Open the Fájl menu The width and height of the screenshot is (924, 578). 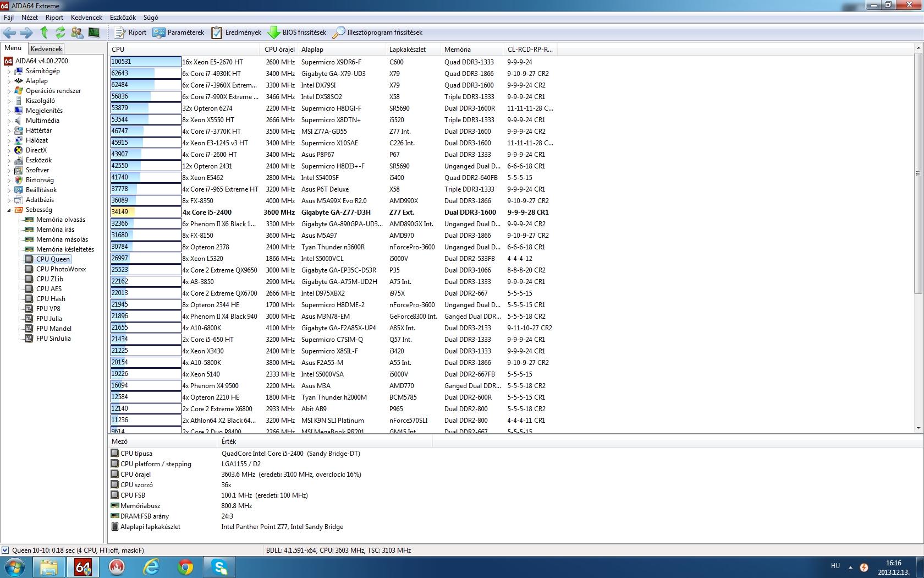click(x=9, y=18)
